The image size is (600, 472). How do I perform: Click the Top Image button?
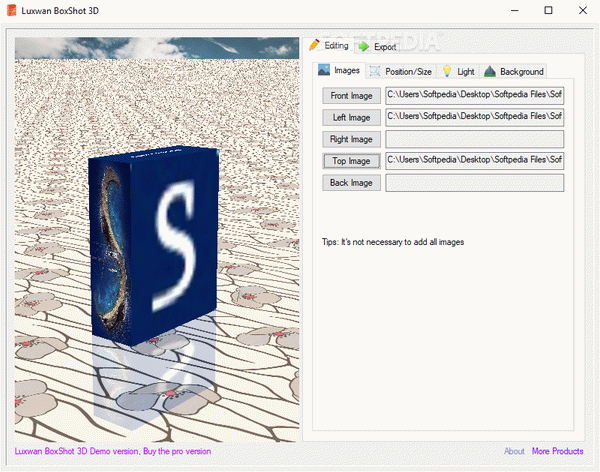tap(351, 161)
